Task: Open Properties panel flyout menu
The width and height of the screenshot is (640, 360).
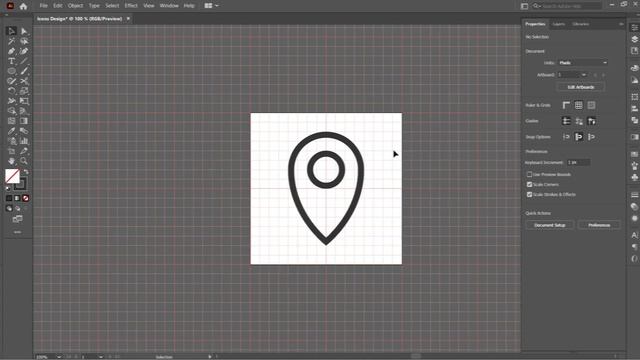Action: coord(621,24)
